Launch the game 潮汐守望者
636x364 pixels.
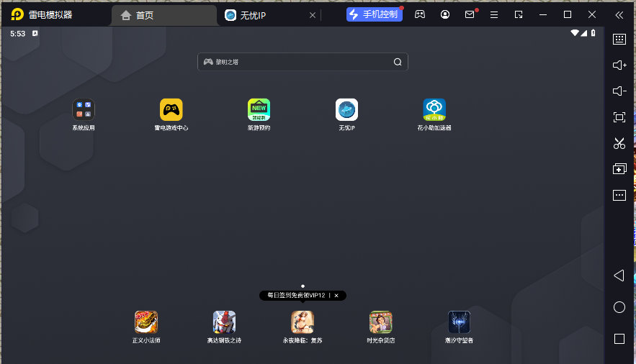(x=459, y=322)
